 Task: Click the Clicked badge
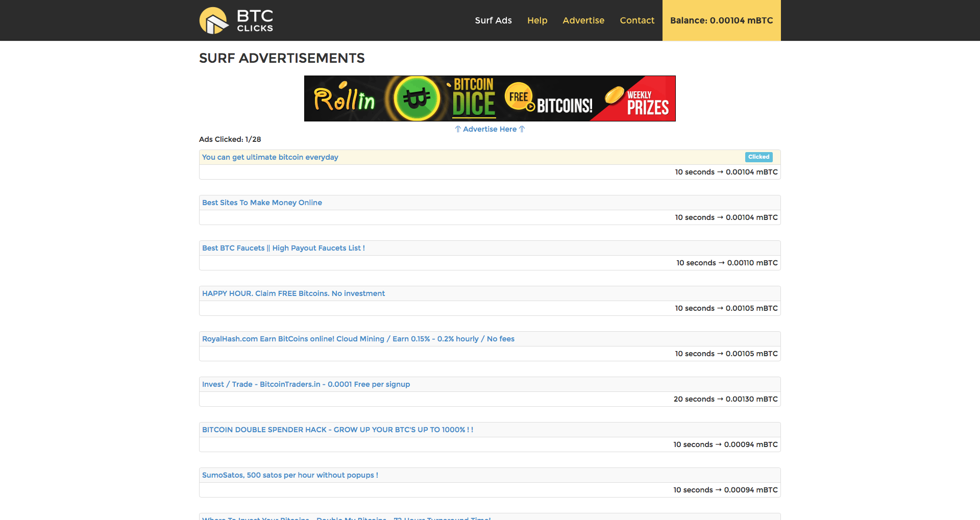coord(758,157)
